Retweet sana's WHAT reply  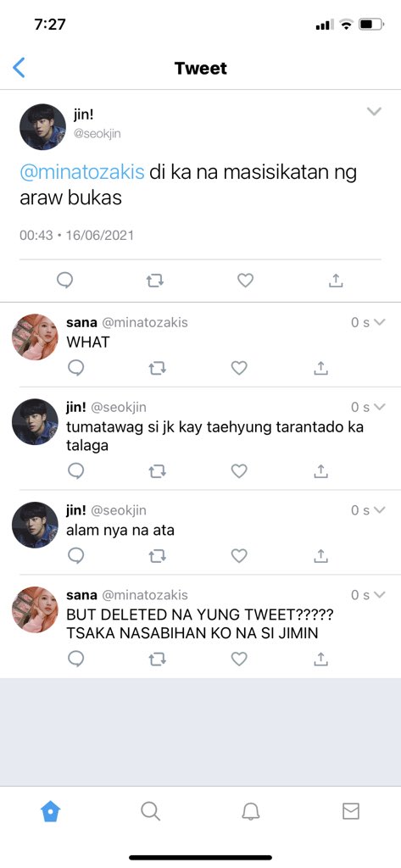[x=158, y=368]
